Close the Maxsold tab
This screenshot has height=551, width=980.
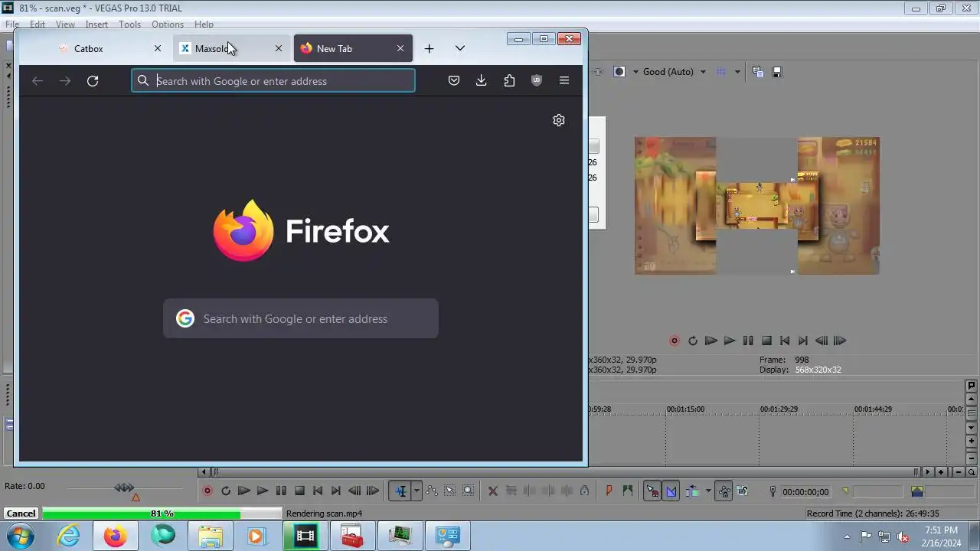279,48
